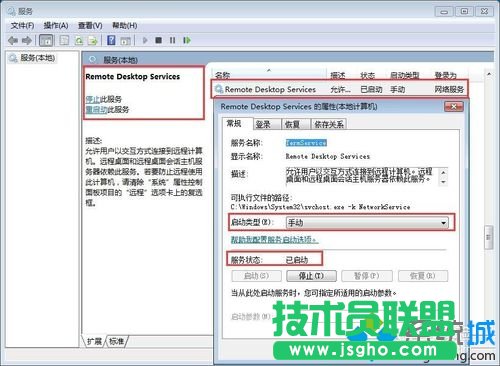This screenshot has height=366, width=500.
Task: Click the 启动(S) button
Action: pyautogui.click(x=256, y=276)
